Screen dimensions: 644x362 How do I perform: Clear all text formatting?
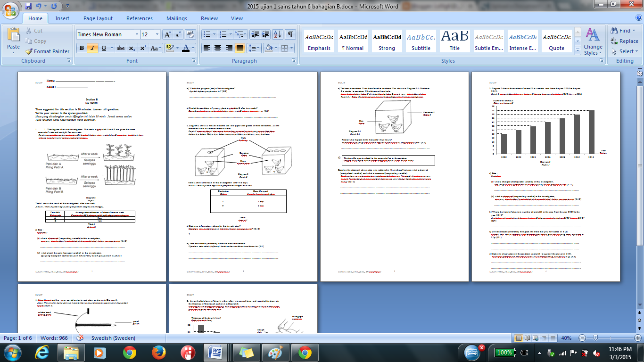point(190,34)
